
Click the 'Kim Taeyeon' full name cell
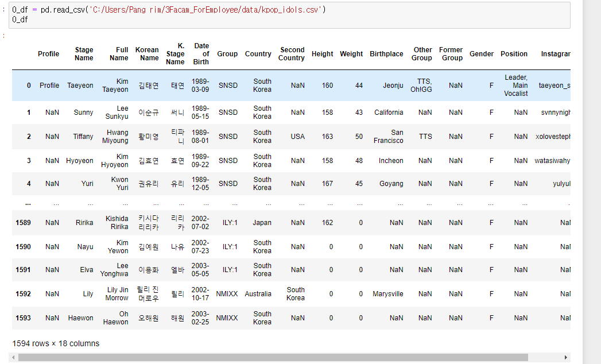[115, 85]
